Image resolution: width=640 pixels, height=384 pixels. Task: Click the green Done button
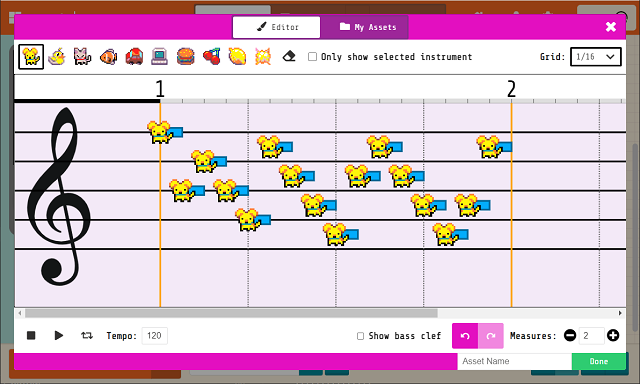point(599,361)
